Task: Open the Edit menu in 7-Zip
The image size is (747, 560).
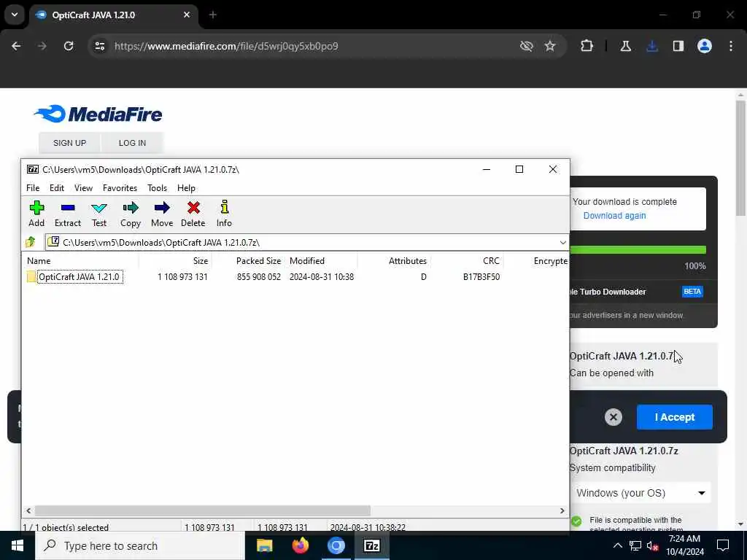Action: (x=57, y=188)
